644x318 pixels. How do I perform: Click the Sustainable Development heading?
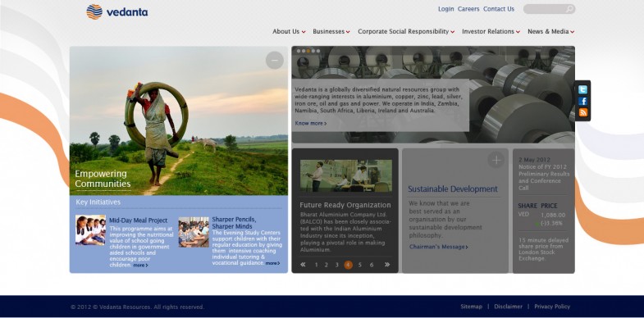click(453, 189)
